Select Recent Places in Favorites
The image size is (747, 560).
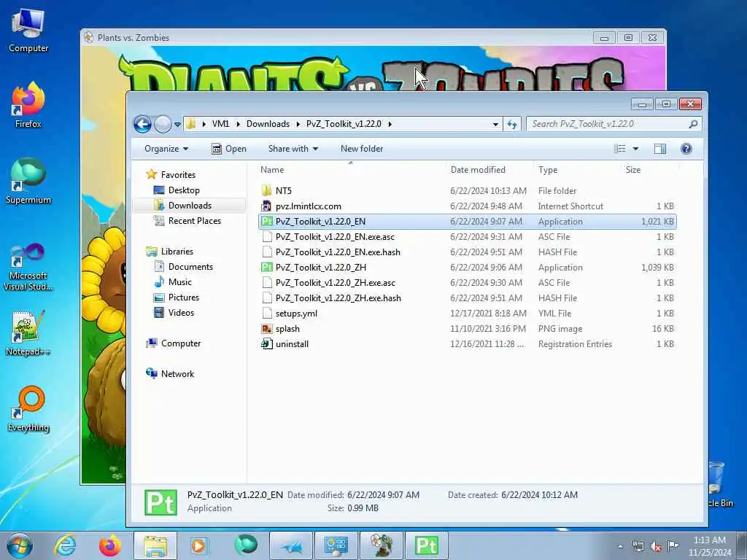[194, 220]
